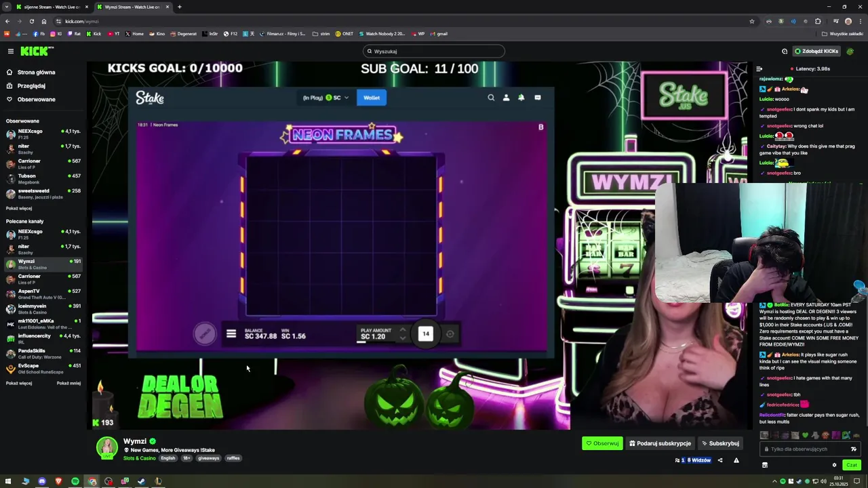Screen dimensions: 868x488
Task: Open Steam from taskbar
Action: point(142,481)
